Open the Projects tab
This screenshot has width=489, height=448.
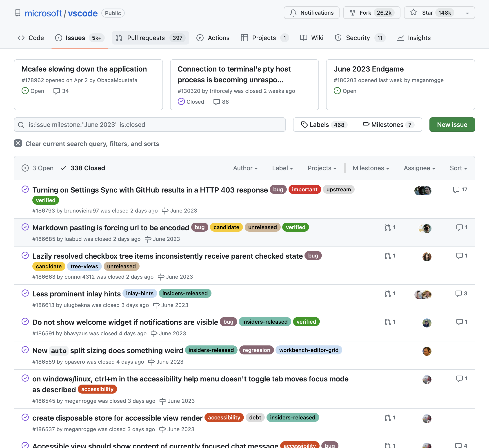(265, 38)
